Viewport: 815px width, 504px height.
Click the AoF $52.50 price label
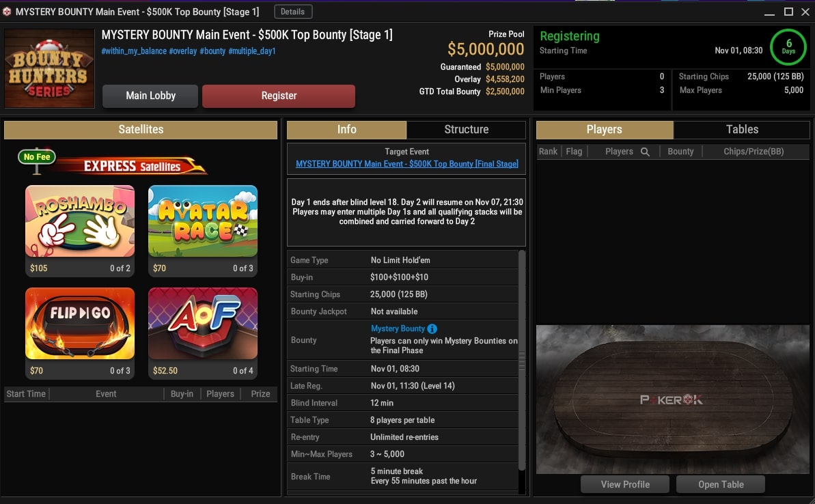click(x=165, y=370)
